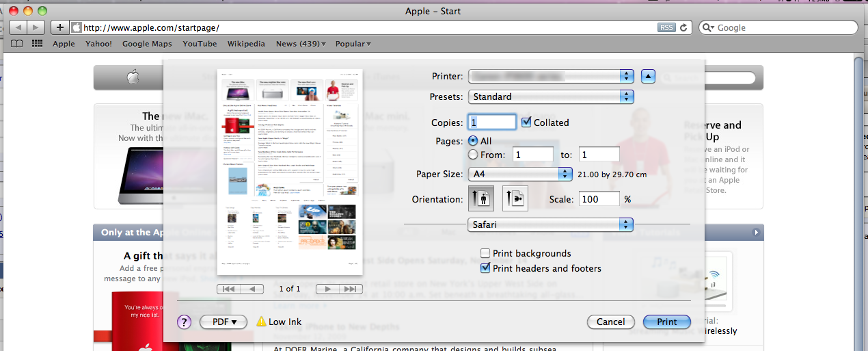
Task: Expand the News (439) bookmark folder
Action: click(301, 44)
